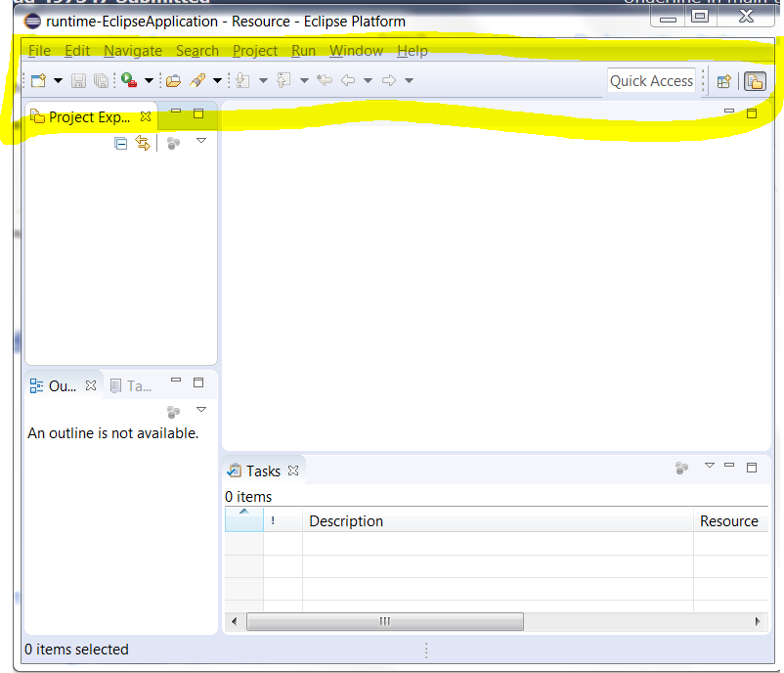Image resolution: width=784 pixels, height=673 pixels.
Task: Open the Navigate menu
Action: pyautogui.click(x=133, y=51)
